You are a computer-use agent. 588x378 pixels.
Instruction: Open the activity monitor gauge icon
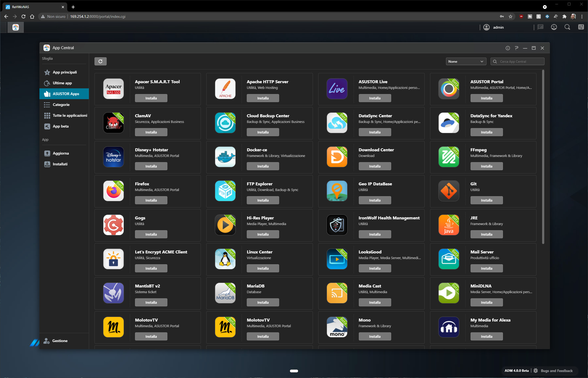554,27
